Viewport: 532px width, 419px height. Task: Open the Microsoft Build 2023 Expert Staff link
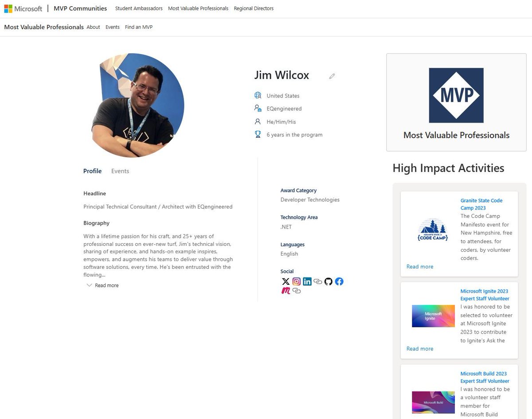484,377
